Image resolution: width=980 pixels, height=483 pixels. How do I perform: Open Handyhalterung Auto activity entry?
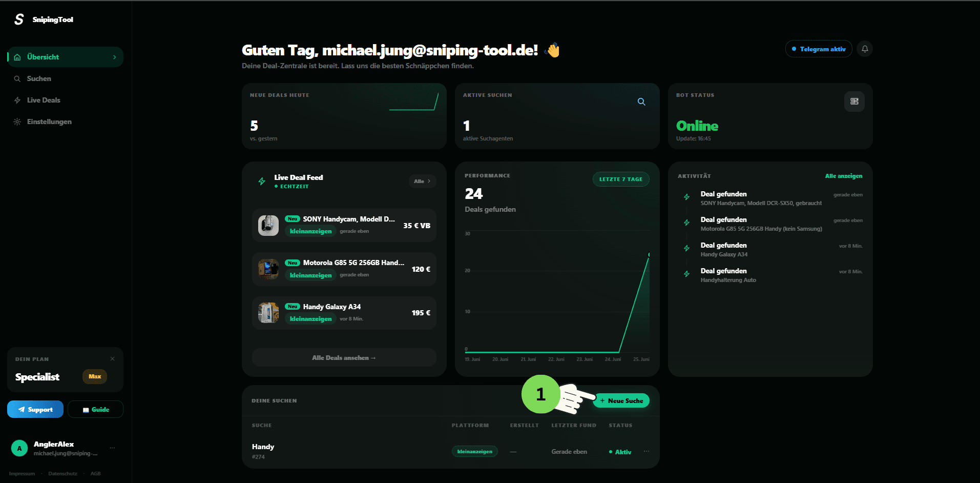coord(770,275)
